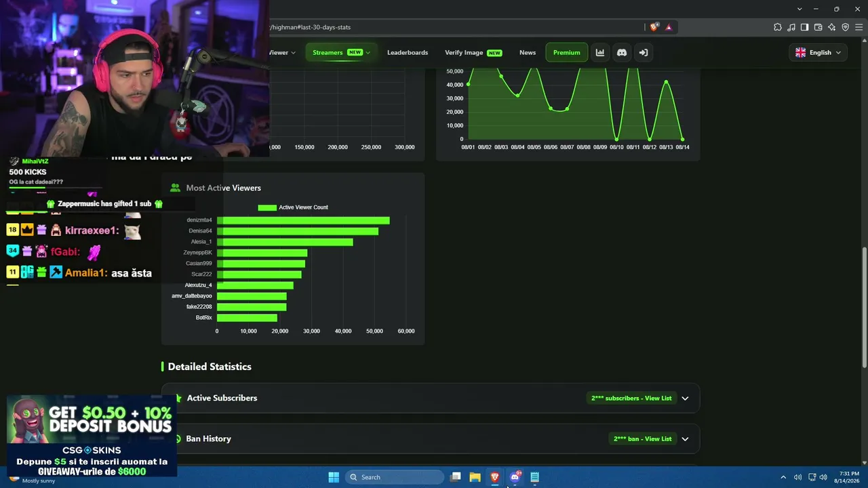Click the BotRix viewer label
Image resolution: width=868 pixels, height=488 pixels.
click(x=204, y=318)
